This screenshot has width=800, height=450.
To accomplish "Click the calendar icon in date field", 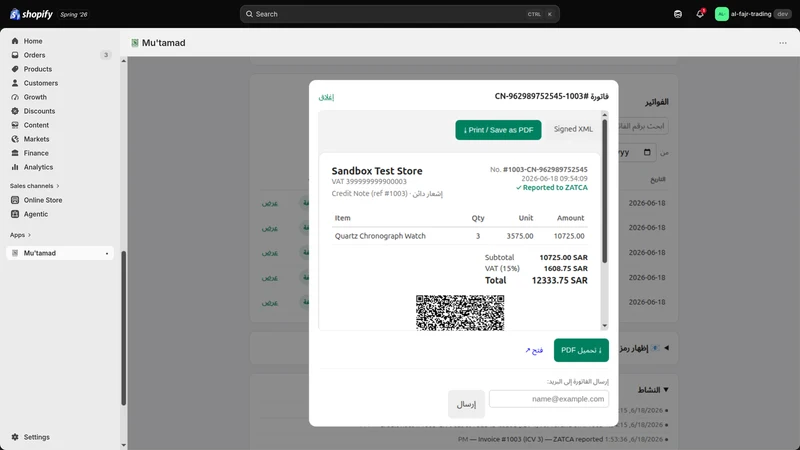I will pyautogui.click(x=647, y=153).
